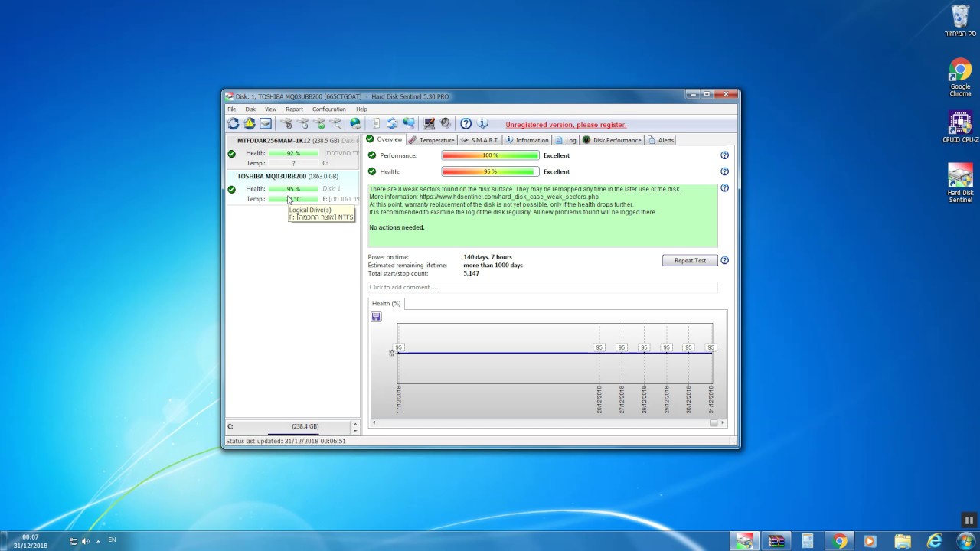Switch to the Temperature tab

[x=432, y=140]
